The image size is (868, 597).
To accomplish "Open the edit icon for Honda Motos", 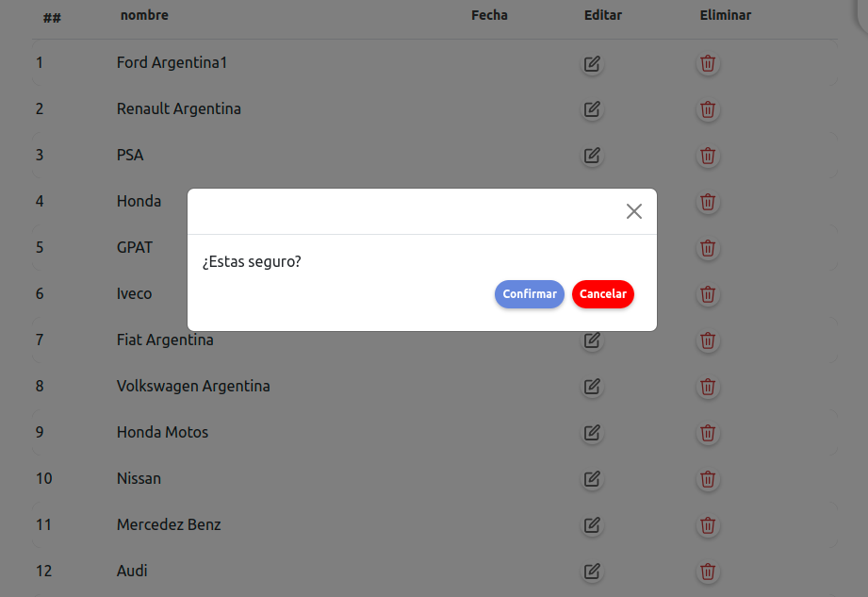I will pyautogui.click(x=592, y=433).
